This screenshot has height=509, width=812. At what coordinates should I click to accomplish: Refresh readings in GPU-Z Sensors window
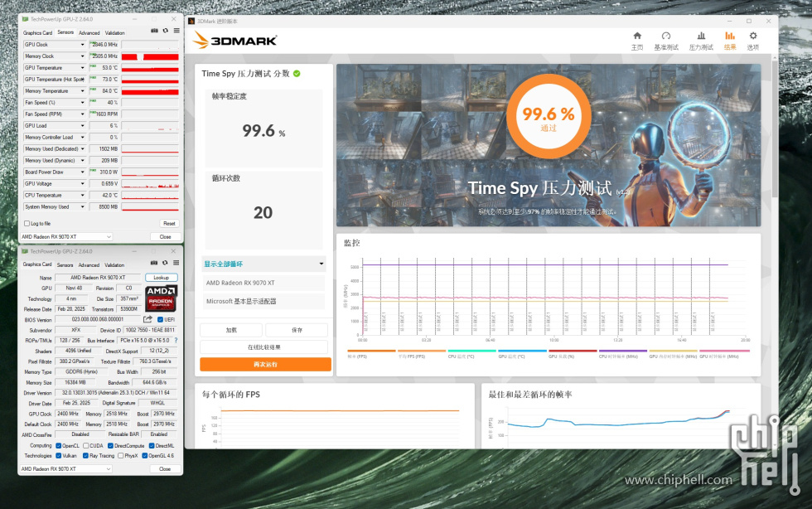(x=166, y=32)
